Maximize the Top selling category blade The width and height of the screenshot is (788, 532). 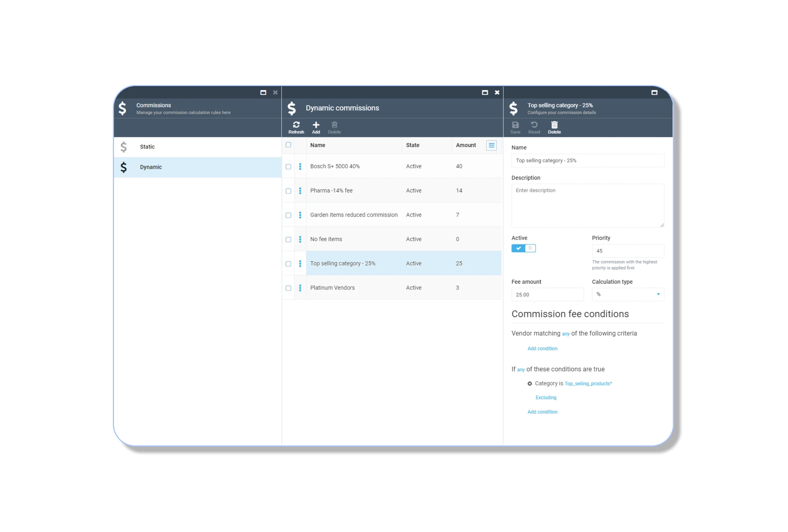coord(655,93)
